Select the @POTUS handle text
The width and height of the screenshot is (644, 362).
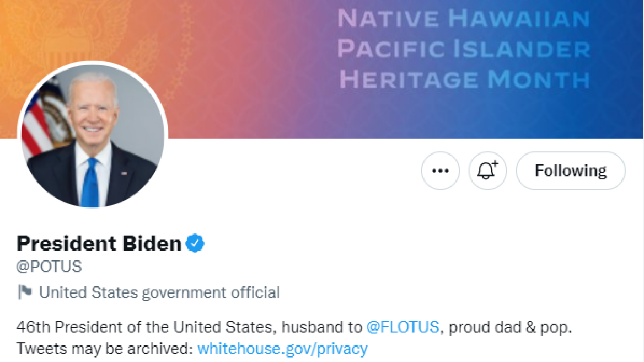[49, 267]
